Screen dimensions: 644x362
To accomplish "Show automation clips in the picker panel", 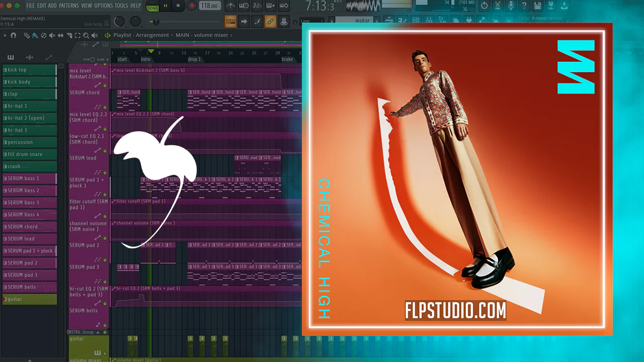I will (49, 57).
